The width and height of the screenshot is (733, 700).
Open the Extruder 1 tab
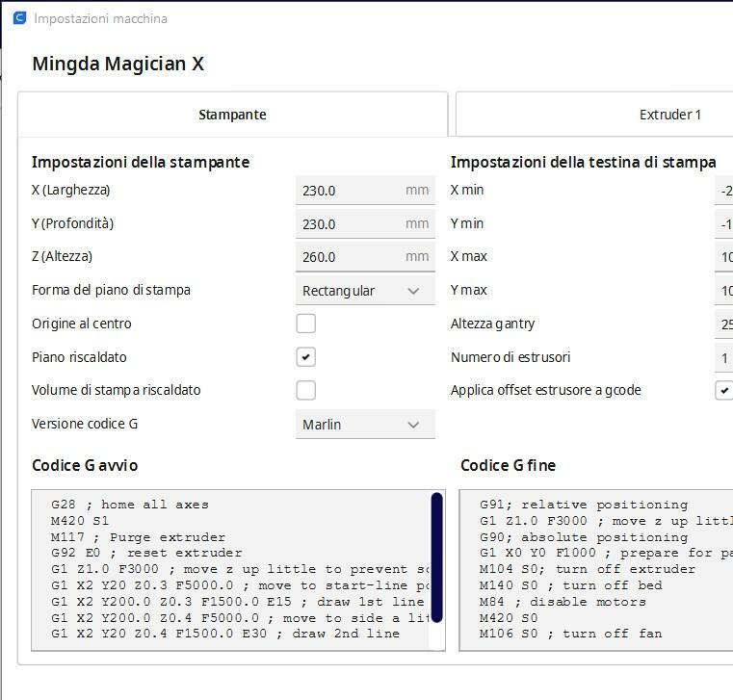pyautogui.click(x=594, y=115)
